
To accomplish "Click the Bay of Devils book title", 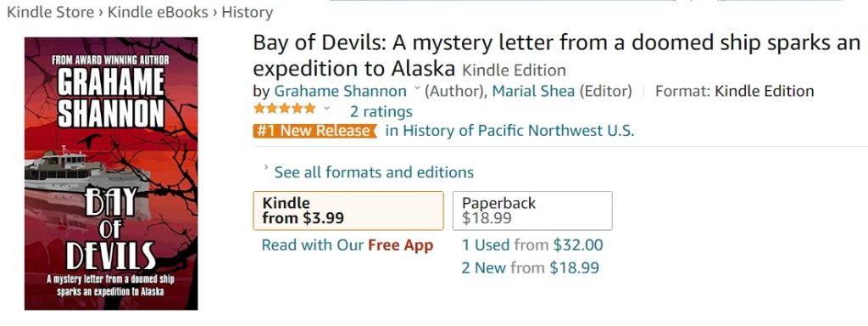I will [556, 56].
